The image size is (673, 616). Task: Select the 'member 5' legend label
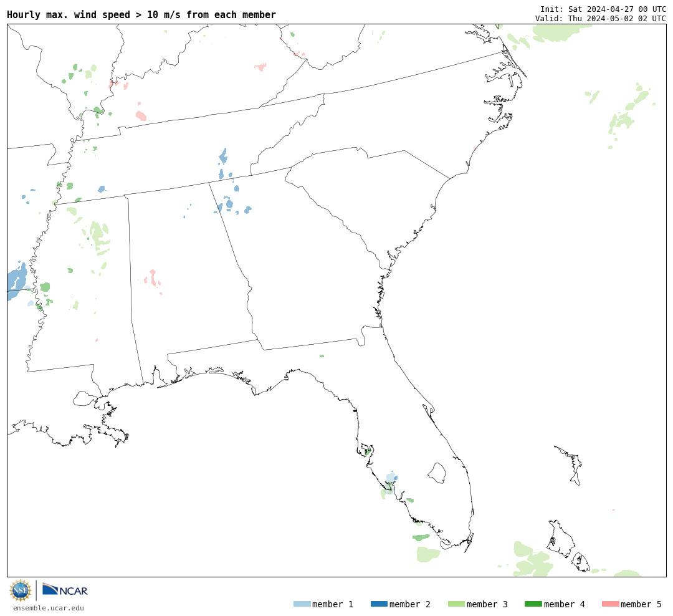pos(641,604)
